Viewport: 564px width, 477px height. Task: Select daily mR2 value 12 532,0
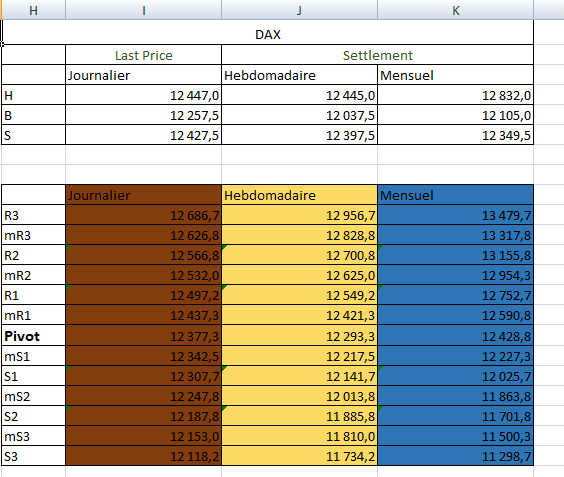pyautogui.click(x=144, y=275)
